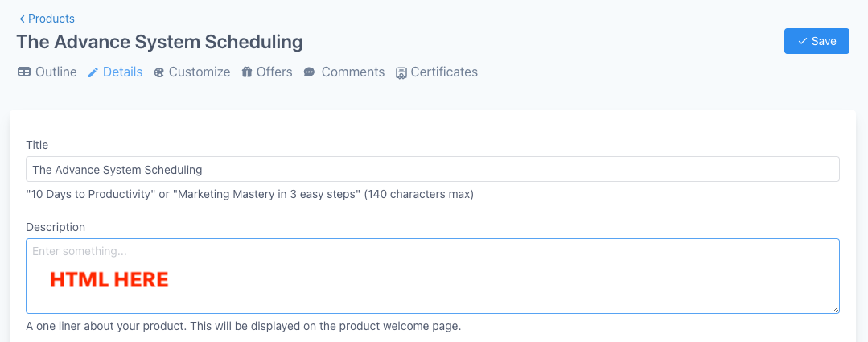Click the Outline table icon

24,72
